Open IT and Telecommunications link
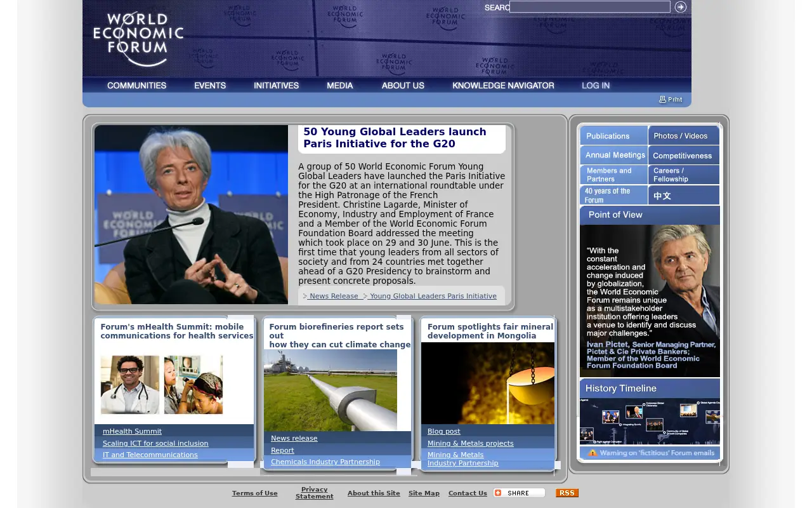Image resolution: width=812 pixels, height=508 pixels. tap(150, 455)
